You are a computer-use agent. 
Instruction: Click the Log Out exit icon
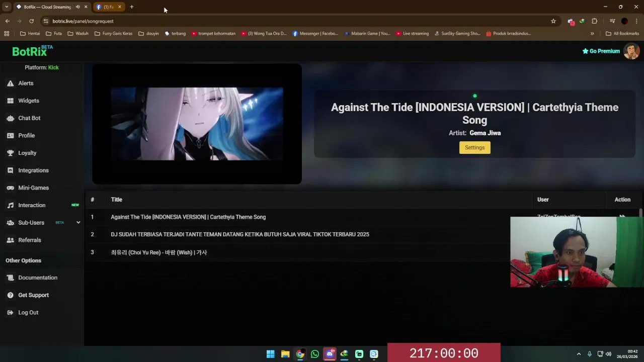10,313
